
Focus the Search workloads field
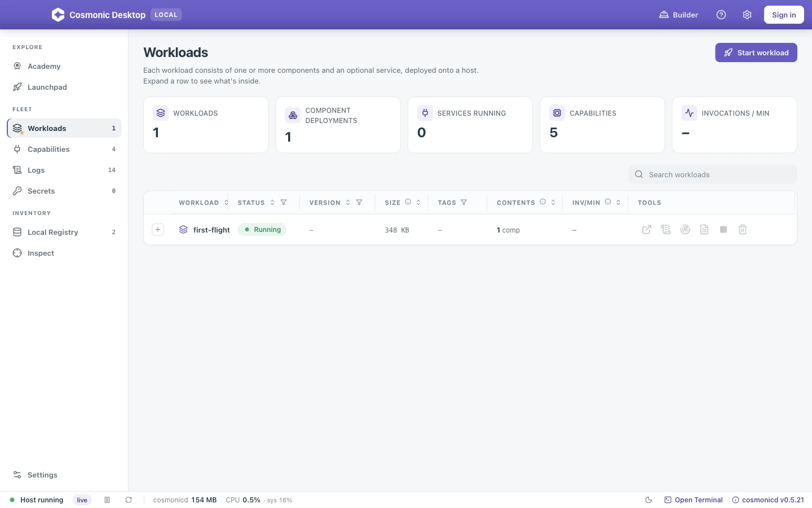click(x=713, y=174)
